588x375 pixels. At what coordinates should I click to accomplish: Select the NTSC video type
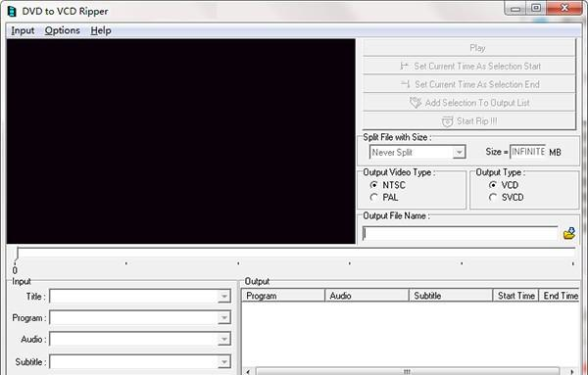(387, 185)
